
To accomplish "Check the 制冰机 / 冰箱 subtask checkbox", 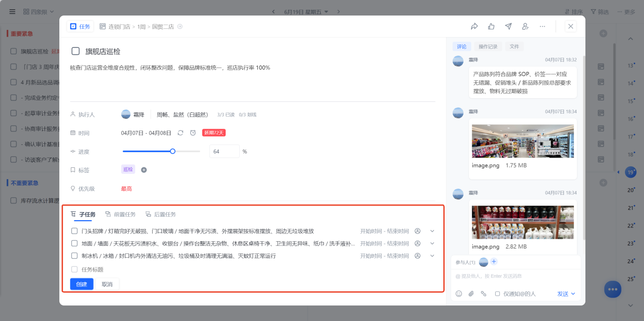I will click(74, 255).
